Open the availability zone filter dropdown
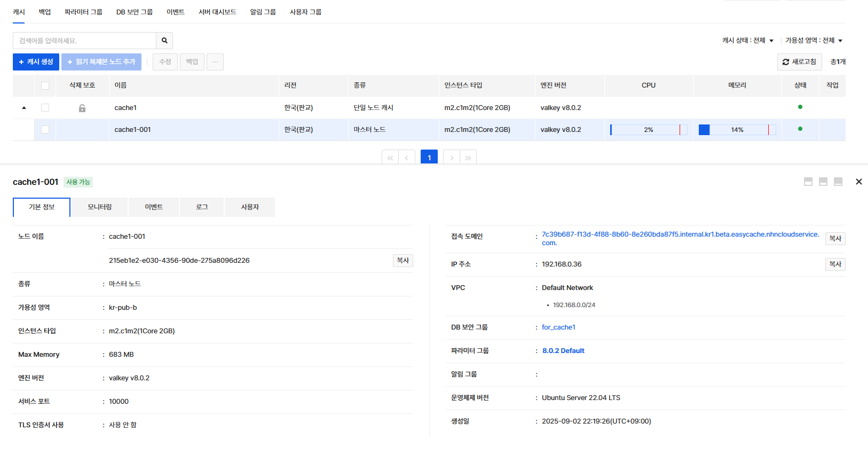The height and width of the screenshot is (454, 868). (814, 41)
